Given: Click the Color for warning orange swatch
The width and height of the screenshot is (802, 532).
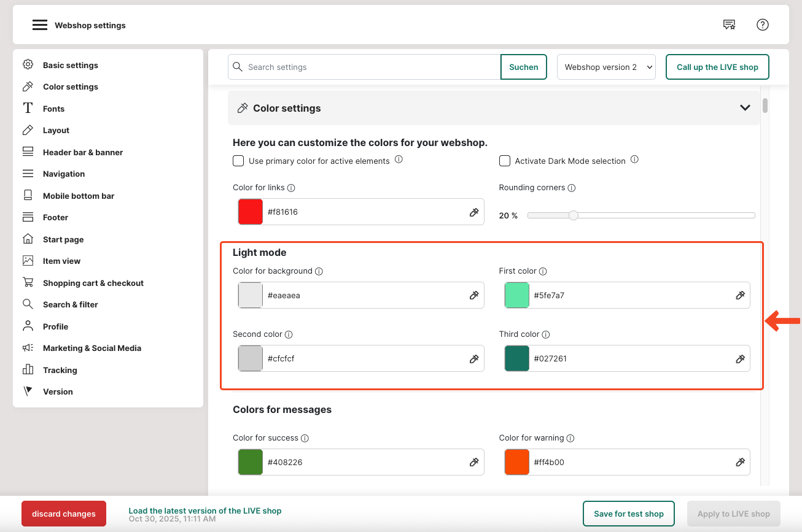Looking at the screenshot, I should click(x=516, y=462).
